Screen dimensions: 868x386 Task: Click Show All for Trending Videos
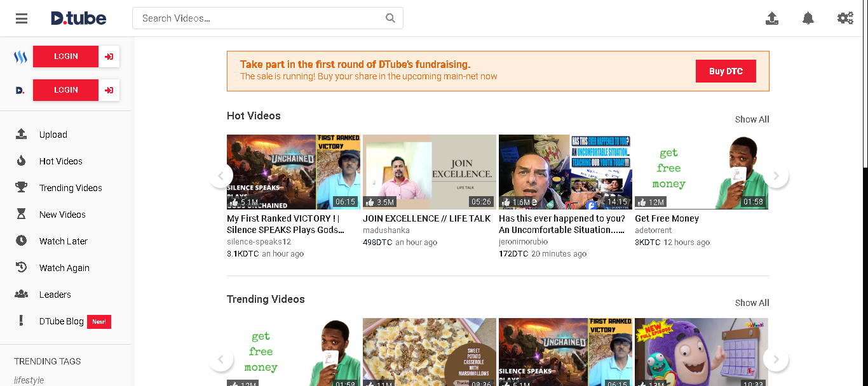(x=752, y=303)
